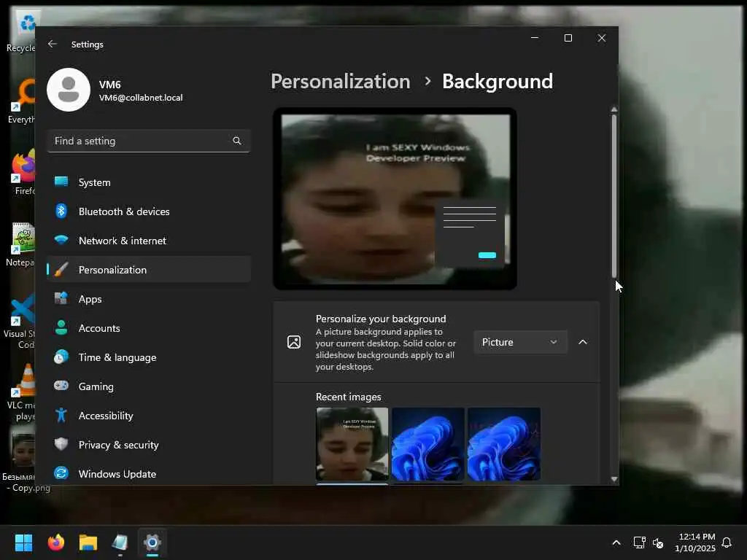Close the Settings window
747x560 pixels.
(x=602, y=38)
